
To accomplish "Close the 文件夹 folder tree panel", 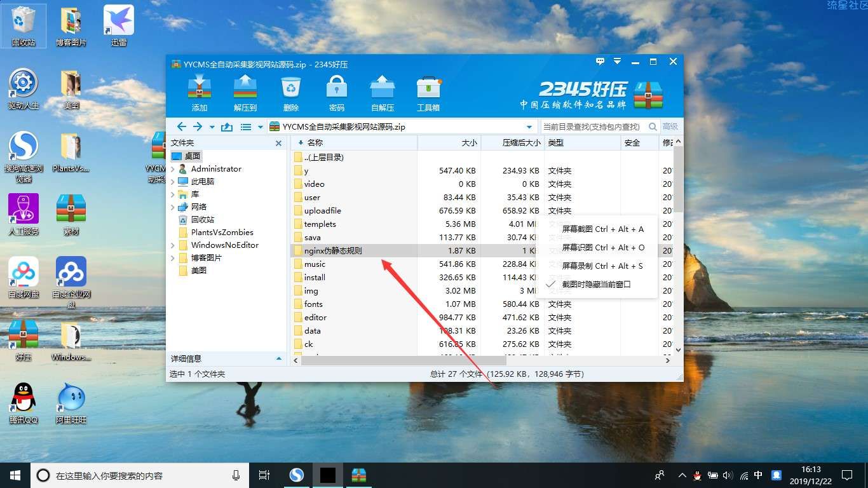I will [278, 144].
